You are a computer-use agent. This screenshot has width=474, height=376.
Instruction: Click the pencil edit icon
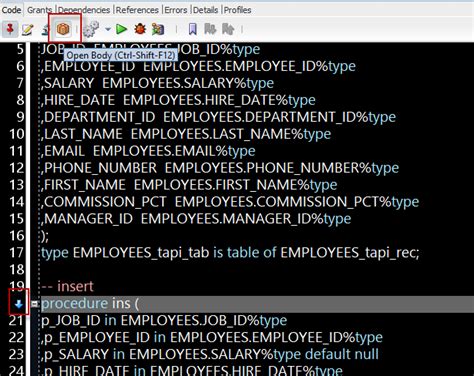28,29
